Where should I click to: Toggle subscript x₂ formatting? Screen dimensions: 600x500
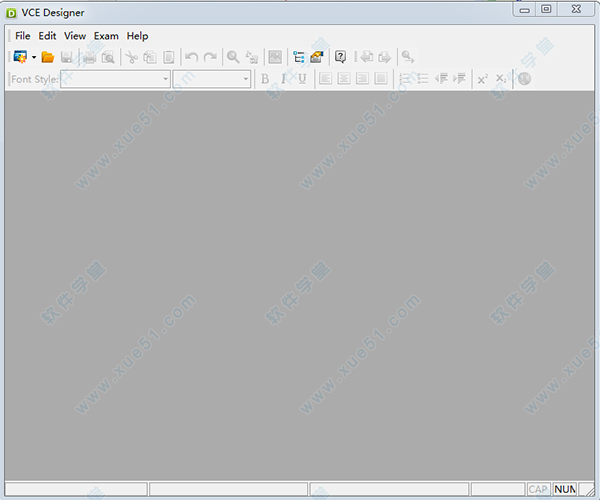(x=501, y=79)
